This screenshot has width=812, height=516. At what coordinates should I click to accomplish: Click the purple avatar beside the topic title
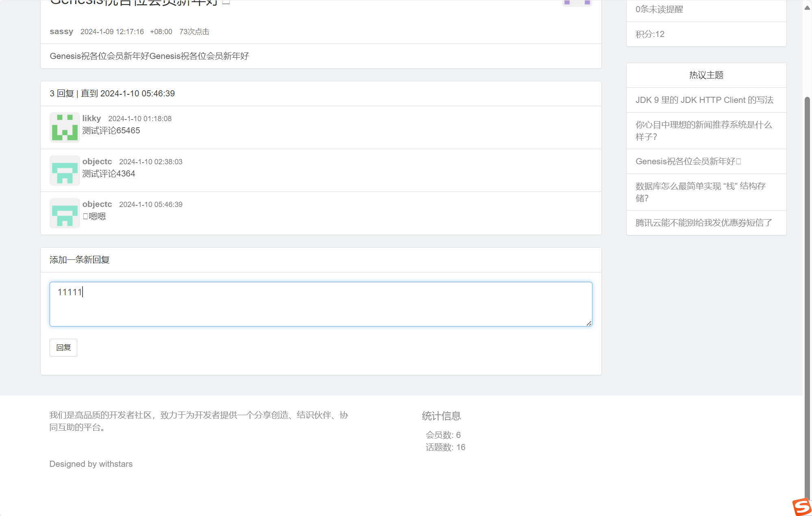[577, 2]
